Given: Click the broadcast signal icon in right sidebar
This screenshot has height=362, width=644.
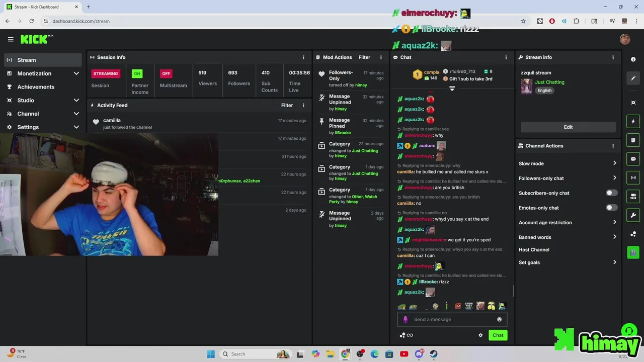Looking at the screenshot, I should (633, 177).
